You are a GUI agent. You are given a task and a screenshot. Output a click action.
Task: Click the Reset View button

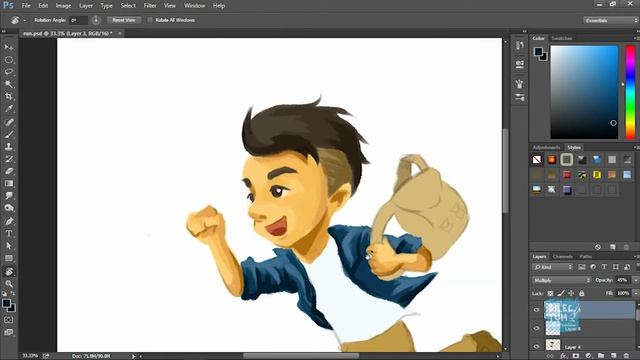[x=124, y=20]
